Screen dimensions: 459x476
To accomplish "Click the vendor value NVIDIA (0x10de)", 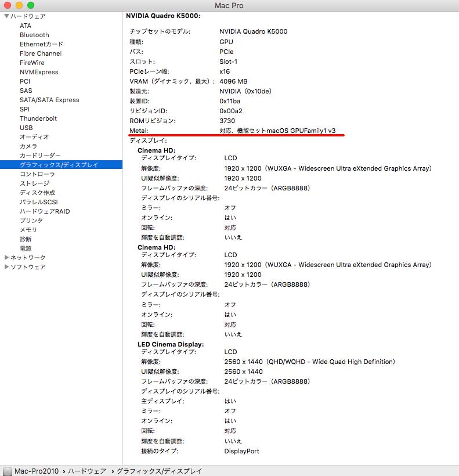I will click(245, 91).
